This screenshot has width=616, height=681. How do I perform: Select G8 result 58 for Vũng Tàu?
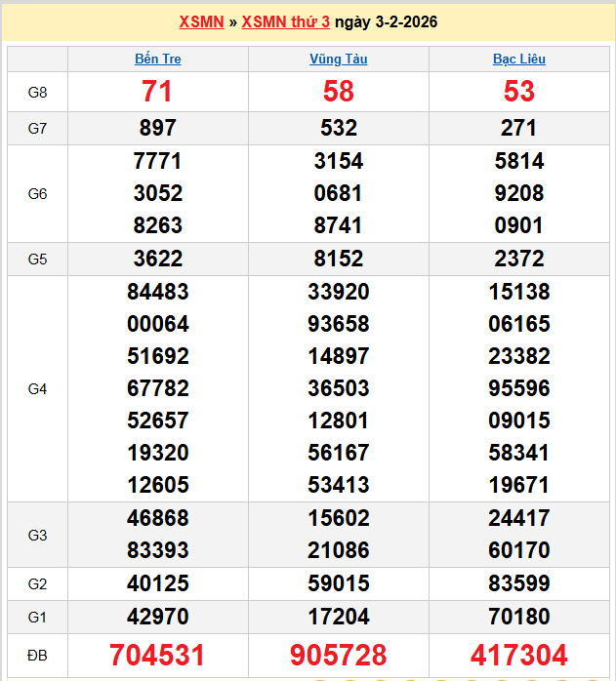338,92
